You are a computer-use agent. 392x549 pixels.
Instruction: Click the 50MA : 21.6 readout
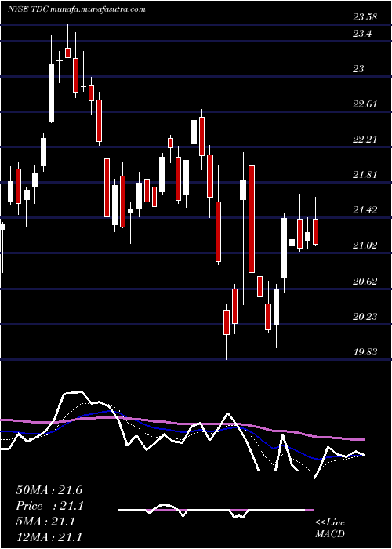(x=49, y=490)
